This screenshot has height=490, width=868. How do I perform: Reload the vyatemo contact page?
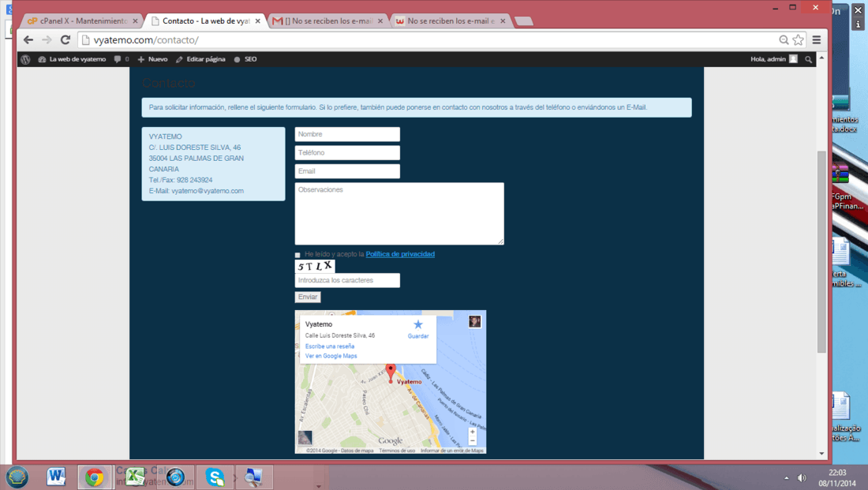coord(65,40)
